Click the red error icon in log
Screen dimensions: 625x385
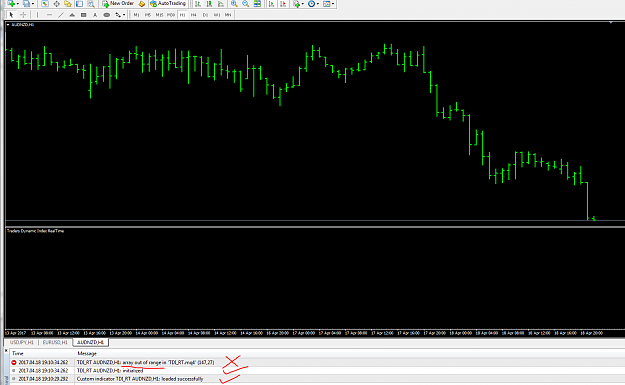[x=14, y=362]
